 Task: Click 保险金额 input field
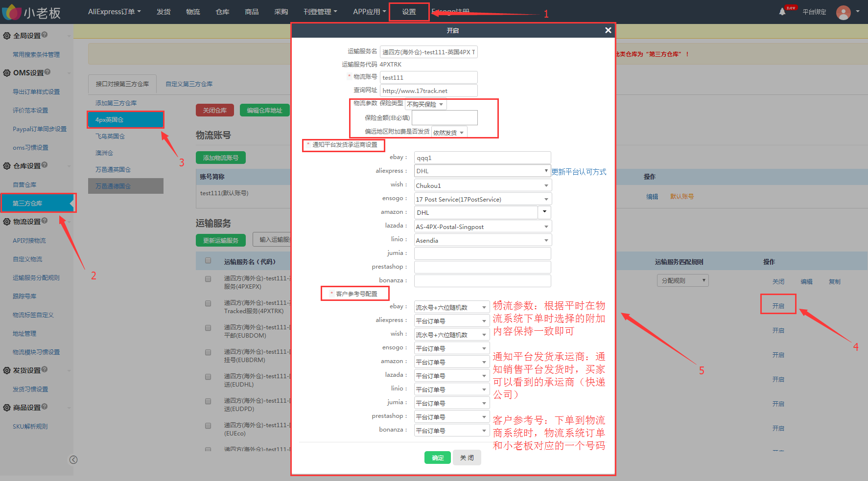[x=445, y=117]
